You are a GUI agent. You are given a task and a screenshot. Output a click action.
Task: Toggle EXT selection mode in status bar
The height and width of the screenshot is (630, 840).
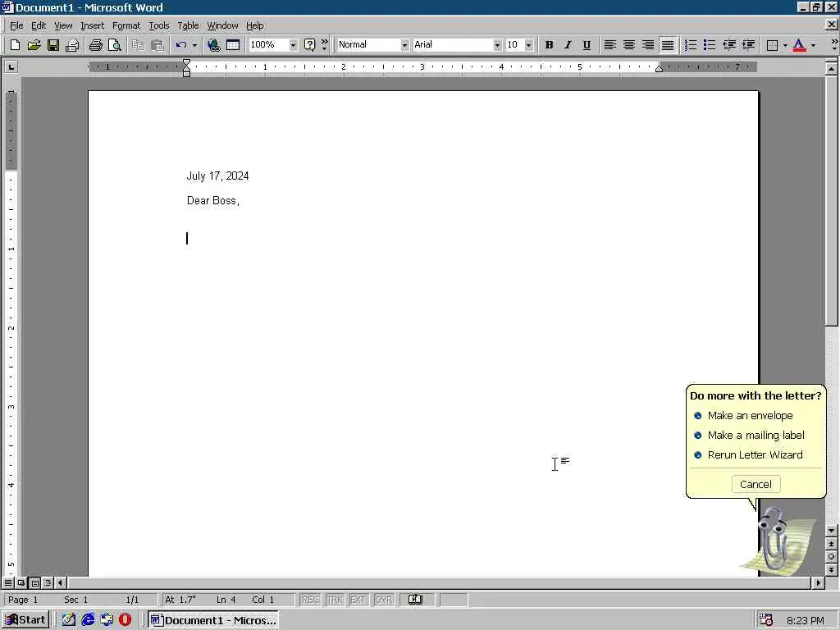(358, 600)
